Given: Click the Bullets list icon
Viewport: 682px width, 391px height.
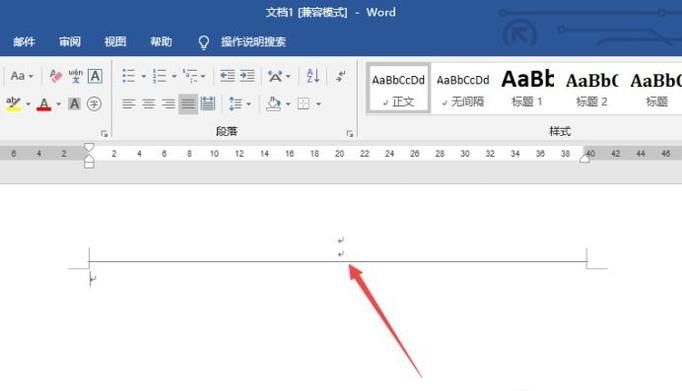Looking at the screenshot, I should (x=129, y=76).
